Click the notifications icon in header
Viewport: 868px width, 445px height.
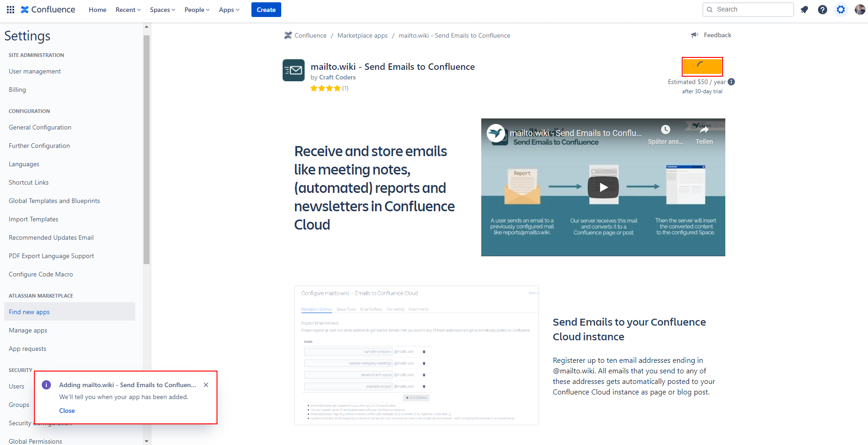[804, 10]
